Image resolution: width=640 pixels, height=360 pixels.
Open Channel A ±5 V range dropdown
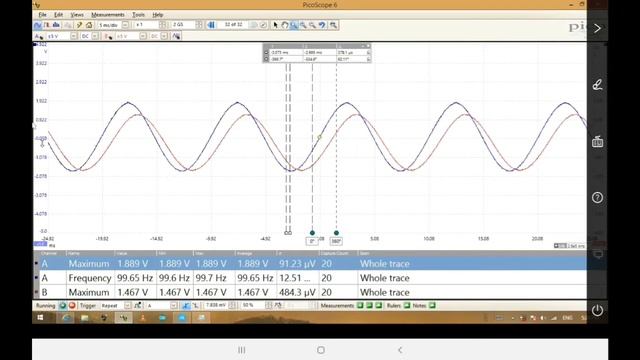73,36
